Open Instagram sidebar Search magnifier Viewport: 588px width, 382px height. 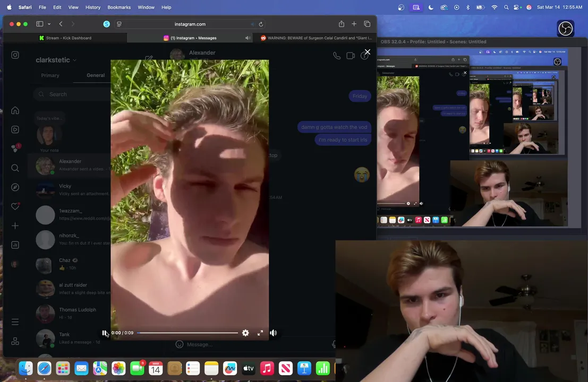[x=15, y=168]
